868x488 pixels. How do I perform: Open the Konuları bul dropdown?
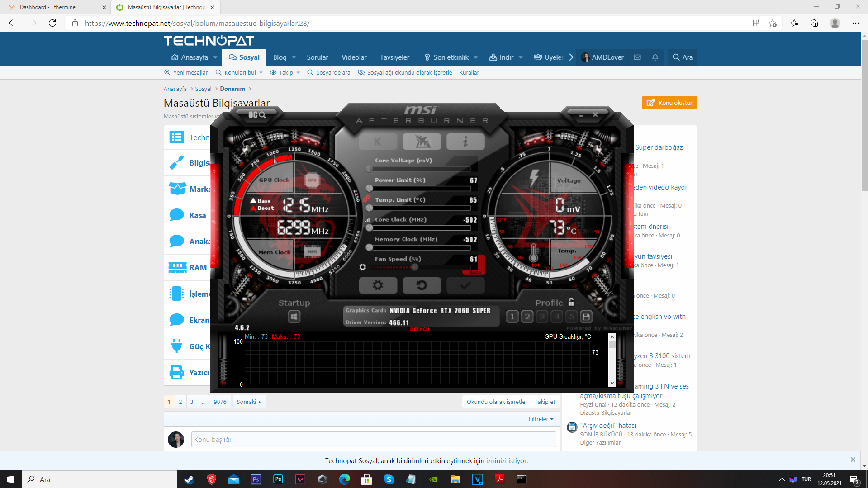tap(239, 72)
